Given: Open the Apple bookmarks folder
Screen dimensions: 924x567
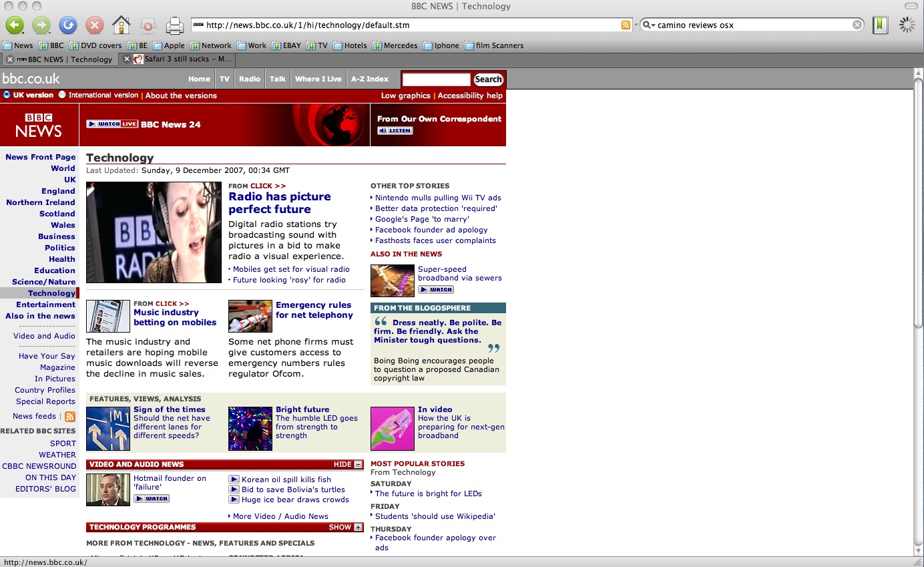Looking at the screenshot, I should (x=169, y=45).
